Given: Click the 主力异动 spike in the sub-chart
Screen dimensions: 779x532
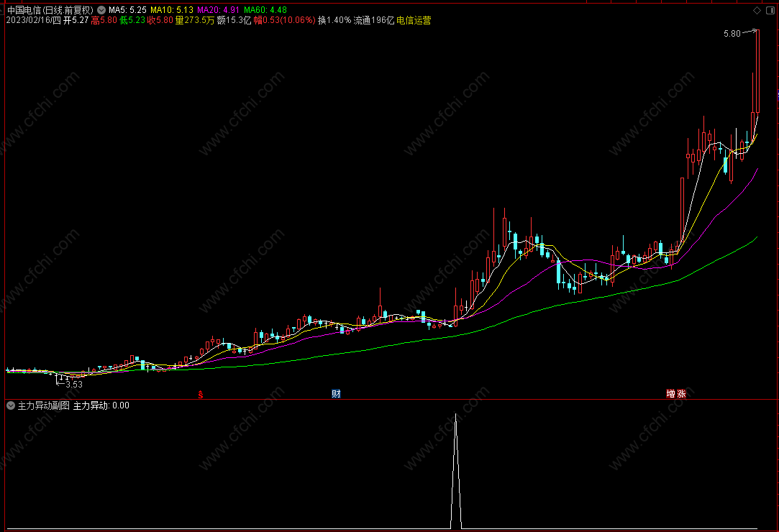Looking at the screenshot, I should [x=455, y=471].
